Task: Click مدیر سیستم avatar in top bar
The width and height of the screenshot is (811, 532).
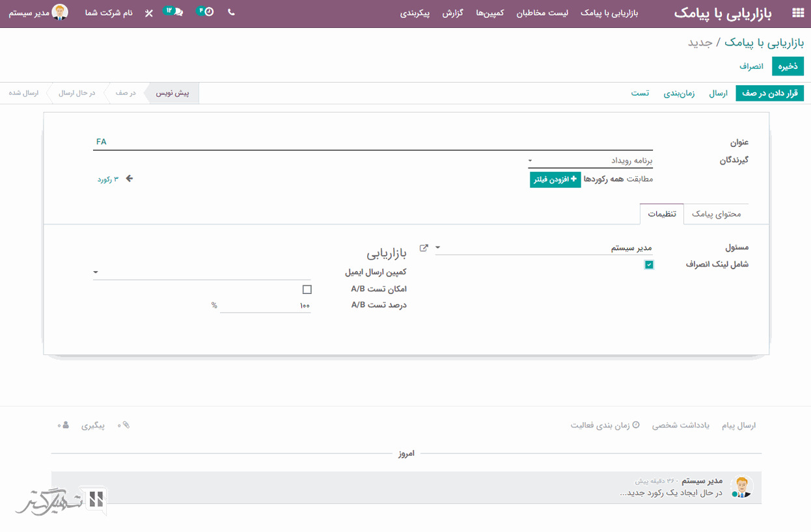Action: [x=60, y=12]
